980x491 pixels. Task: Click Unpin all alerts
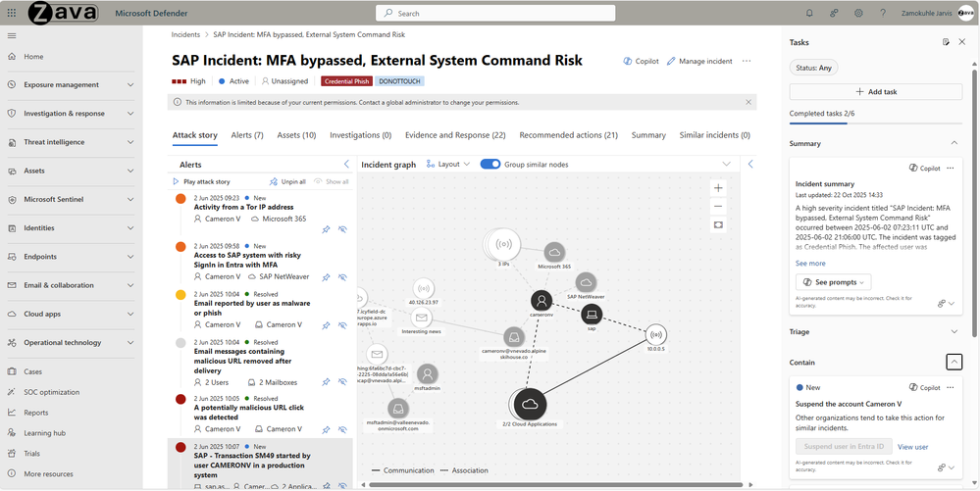(286, 181)
